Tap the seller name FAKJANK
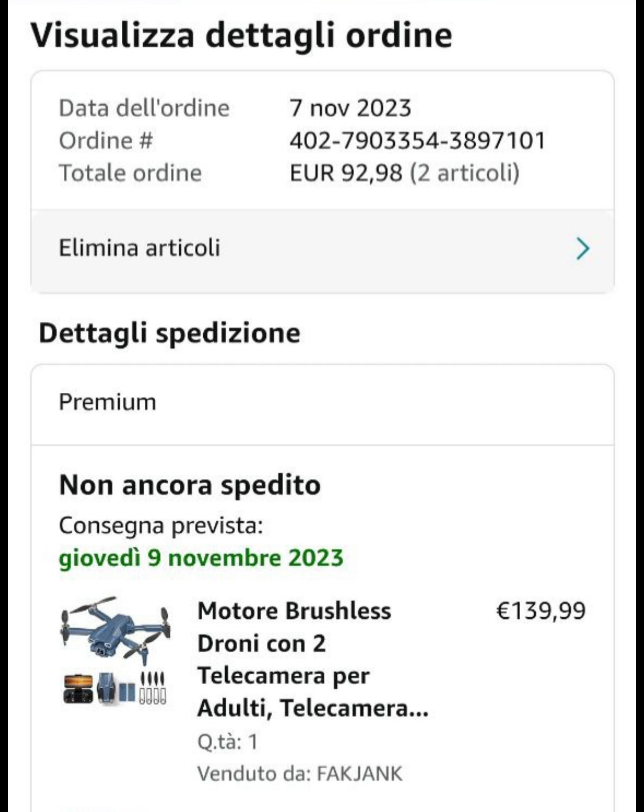Image resolution: width=644 pixels, height=812 pixels. (359, 774)
